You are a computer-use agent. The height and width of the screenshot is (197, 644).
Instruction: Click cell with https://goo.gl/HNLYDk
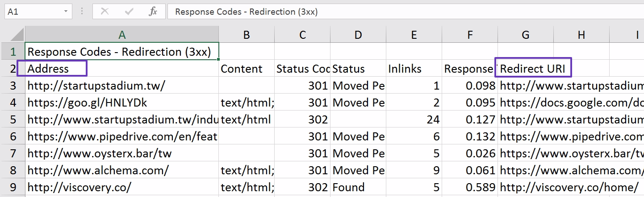point(122,102)
